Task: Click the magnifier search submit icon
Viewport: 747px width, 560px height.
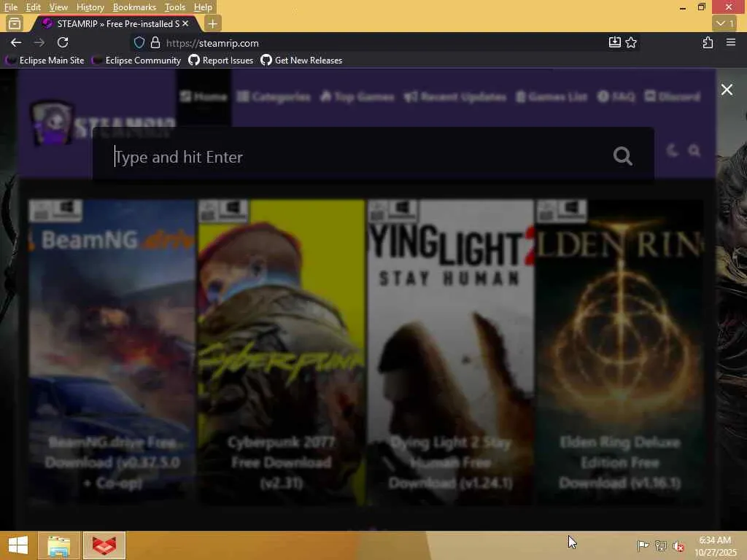Action: 623,156
